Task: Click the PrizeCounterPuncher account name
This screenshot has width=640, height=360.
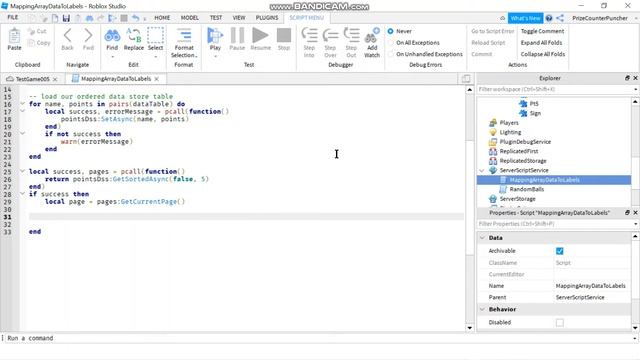Action: tap(600, 18)
